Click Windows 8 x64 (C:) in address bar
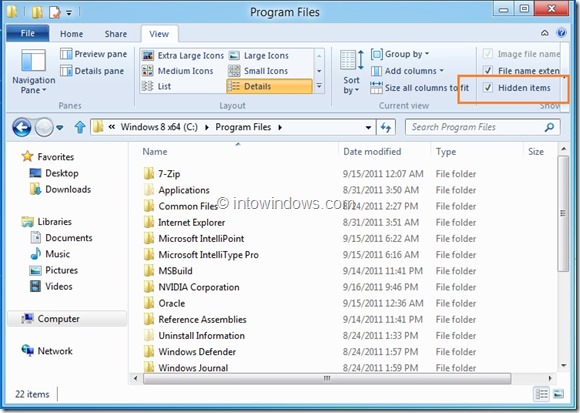580x413 pixels. click(159, 127)
